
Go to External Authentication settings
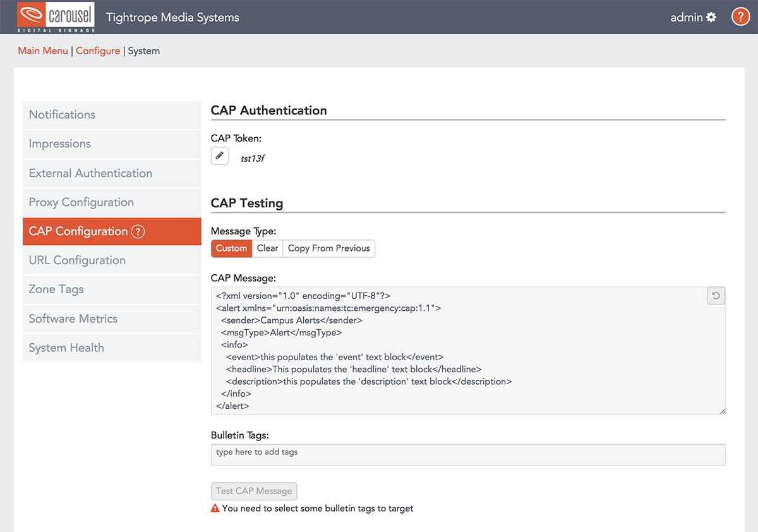pyautogui.click(x=90, y=173)
